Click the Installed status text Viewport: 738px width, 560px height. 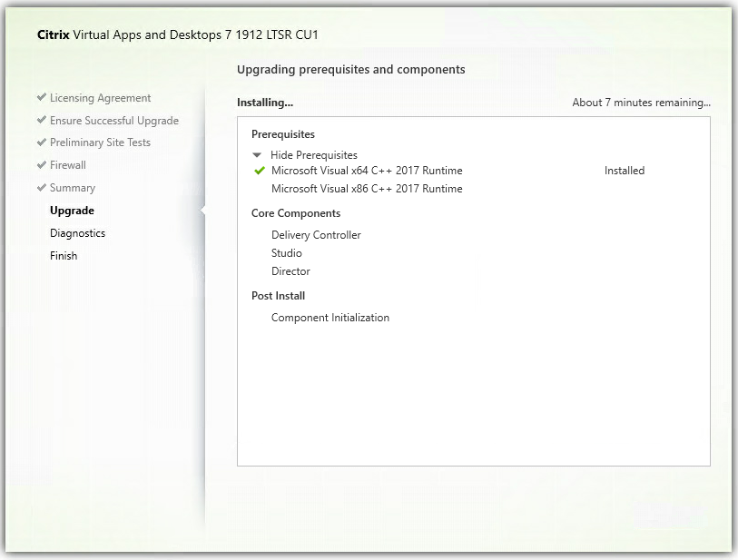(x=625, y=171)
